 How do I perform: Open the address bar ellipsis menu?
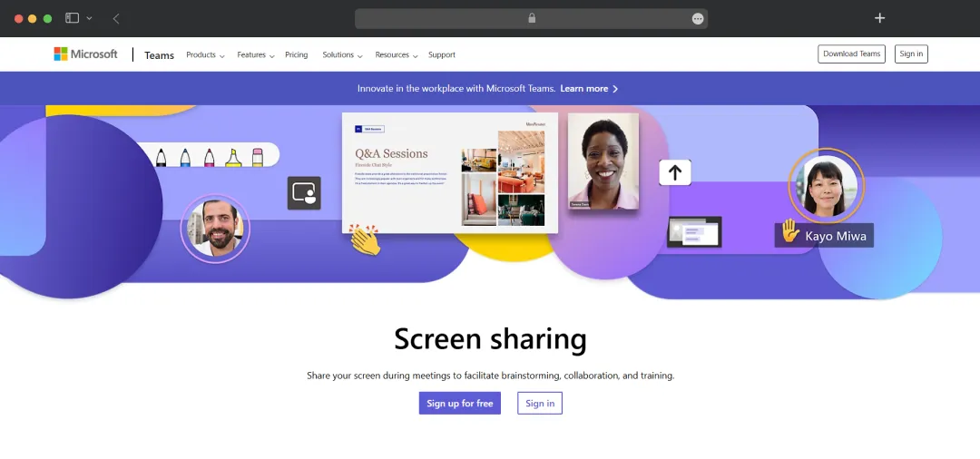click(x=698, y=19)
